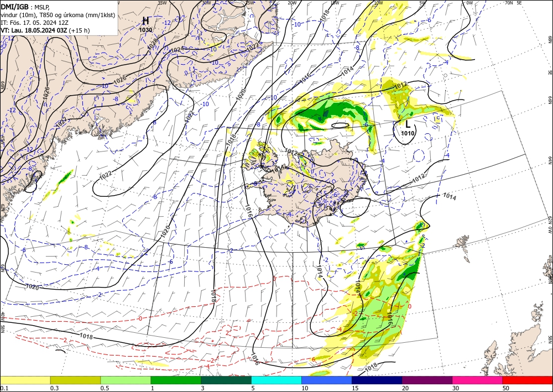Click the '0.3' legend scale value
The height and width of the screenshot is (392, 553).
pyautogui.click(x=54, y=388)
